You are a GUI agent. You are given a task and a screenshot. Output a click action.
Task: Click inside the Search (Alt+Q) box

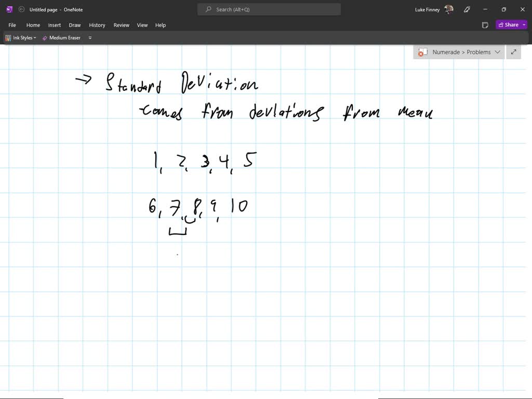269,9
